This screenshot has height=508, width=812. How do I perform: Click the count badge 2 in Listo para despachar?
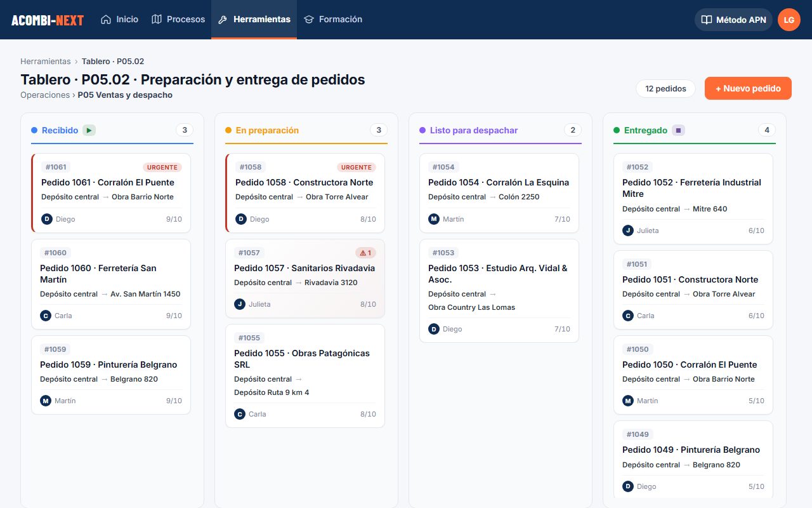pyautogui.click(x=572, y=130)
